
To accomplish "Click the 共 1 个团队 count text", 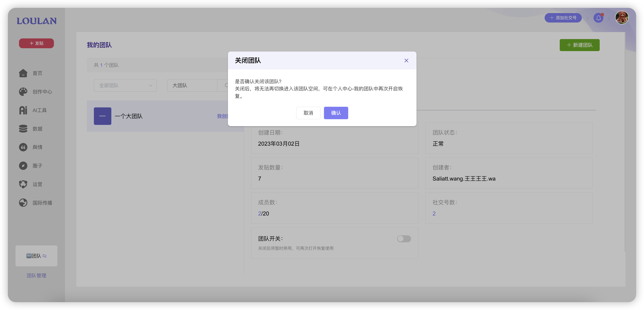I will click(106, 65).
